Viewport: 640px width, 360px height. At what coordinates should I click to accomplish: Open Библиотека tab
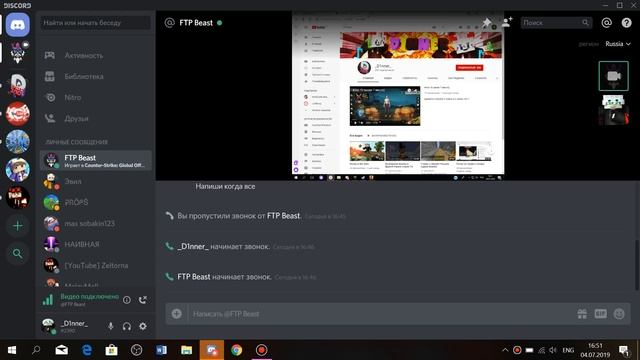(96, 77)
